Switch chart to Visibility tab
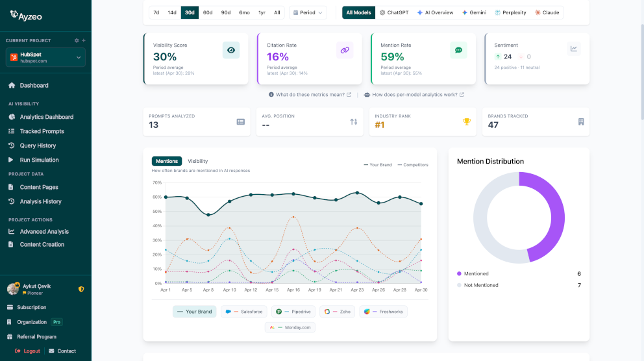Image resolution: width=644 pixels, height=361 pixels. [198, 162]
